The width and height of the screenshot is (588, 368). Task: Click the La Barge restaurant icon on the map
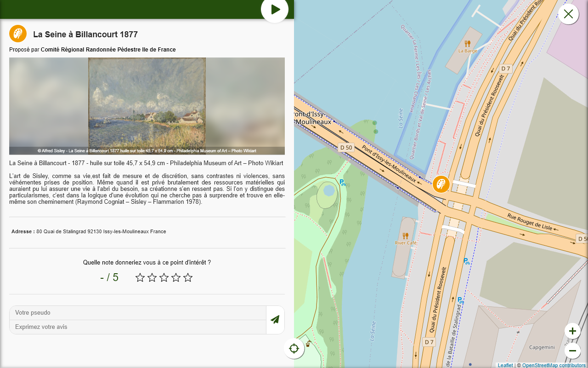click(468, 44)
